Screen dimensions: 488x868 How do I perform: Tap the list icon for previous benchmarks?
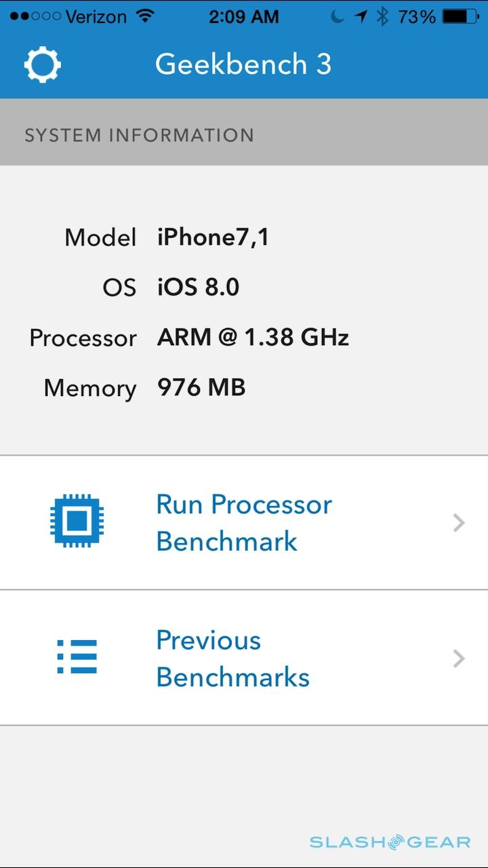coord(77,657)
